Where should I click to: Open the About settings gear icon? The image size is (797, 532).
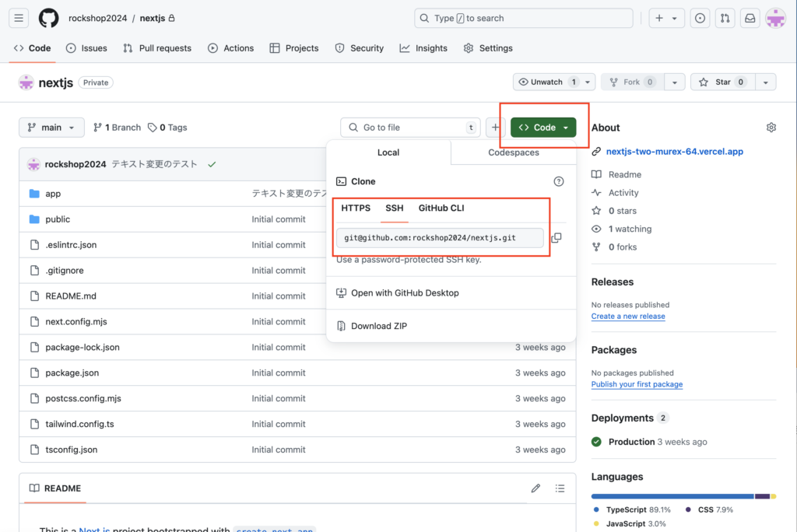click(x=771, y=128)
